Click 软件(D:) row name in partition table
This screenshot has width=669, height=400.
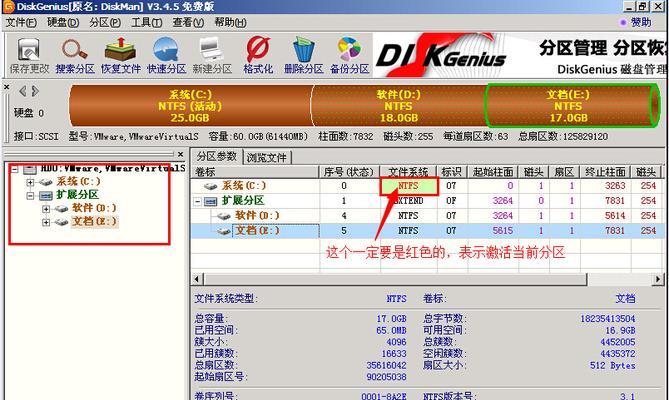click(x=257, y=216)
